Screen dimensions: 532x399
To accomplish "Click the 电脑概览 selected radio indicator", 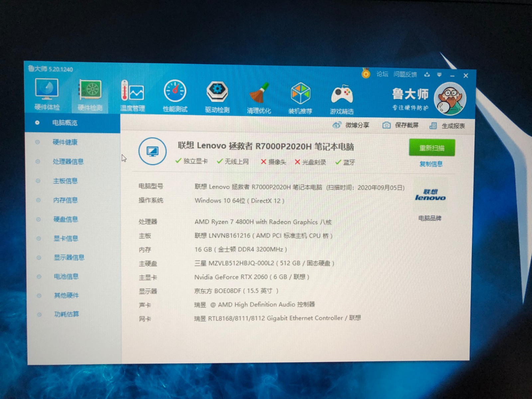I will pos(37,122).
